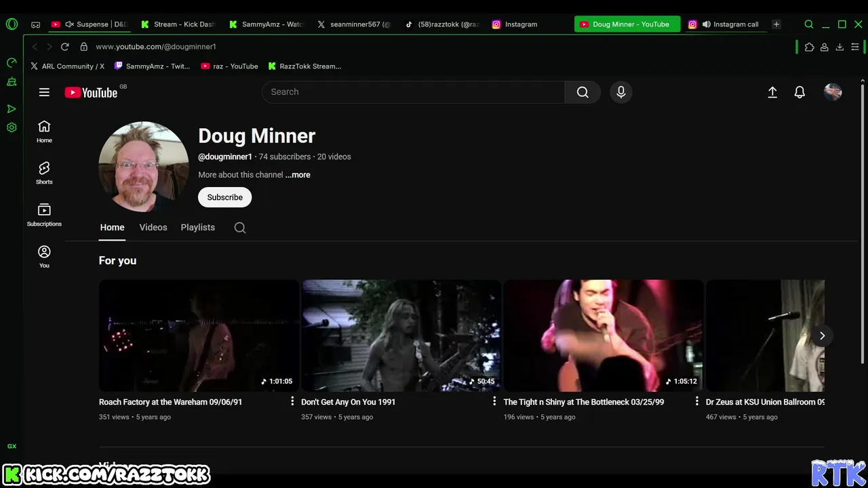
Task: Click Doug Minner channel avatar
Action: (x=144, y=167)
